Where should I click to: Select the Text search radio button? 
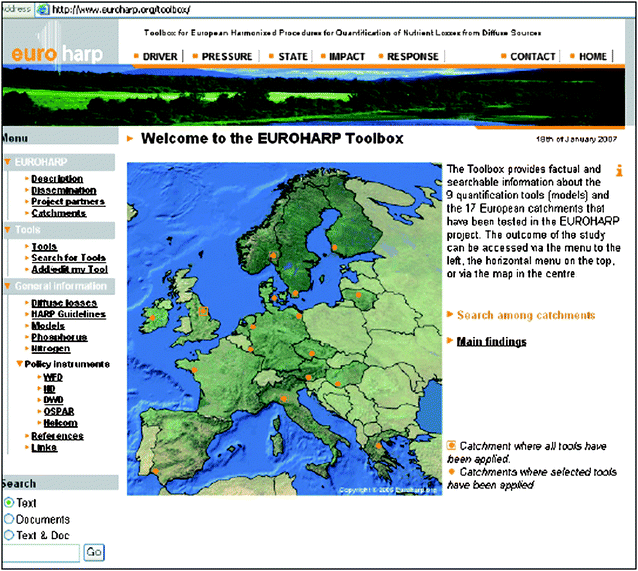[9, 503]
